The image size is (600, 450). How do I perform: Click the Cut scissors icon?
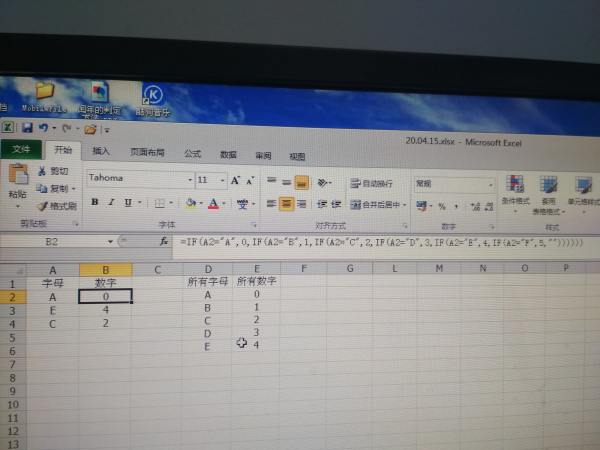tap(42, 171)
